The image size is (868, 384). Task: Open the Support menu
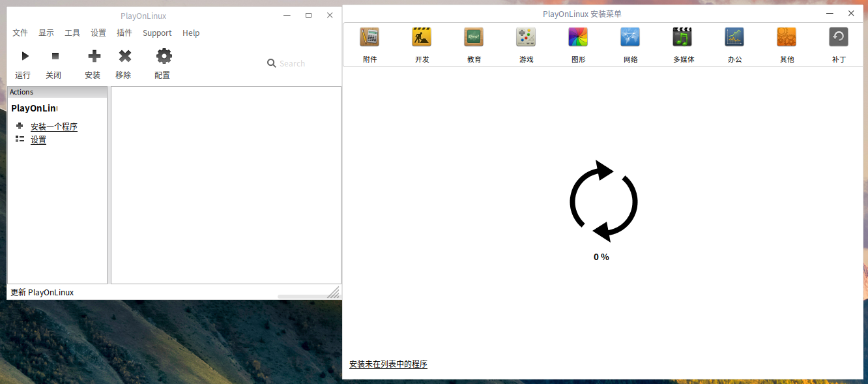[157, 33]
